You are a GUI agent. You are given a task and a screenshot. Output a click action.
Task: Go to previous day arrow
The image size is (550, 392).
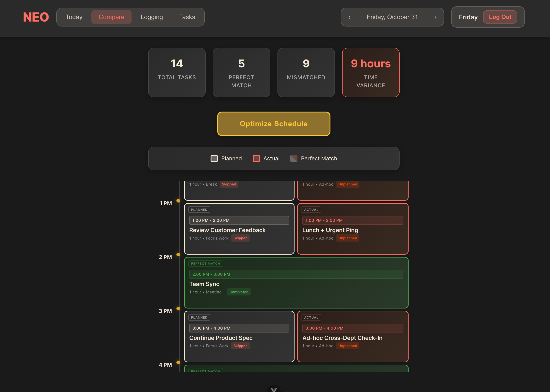[x=349, y=17]
